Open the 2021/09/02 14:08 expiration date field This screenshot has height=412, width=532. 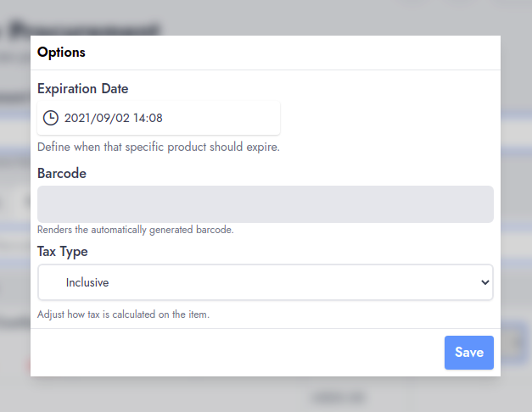159,118
